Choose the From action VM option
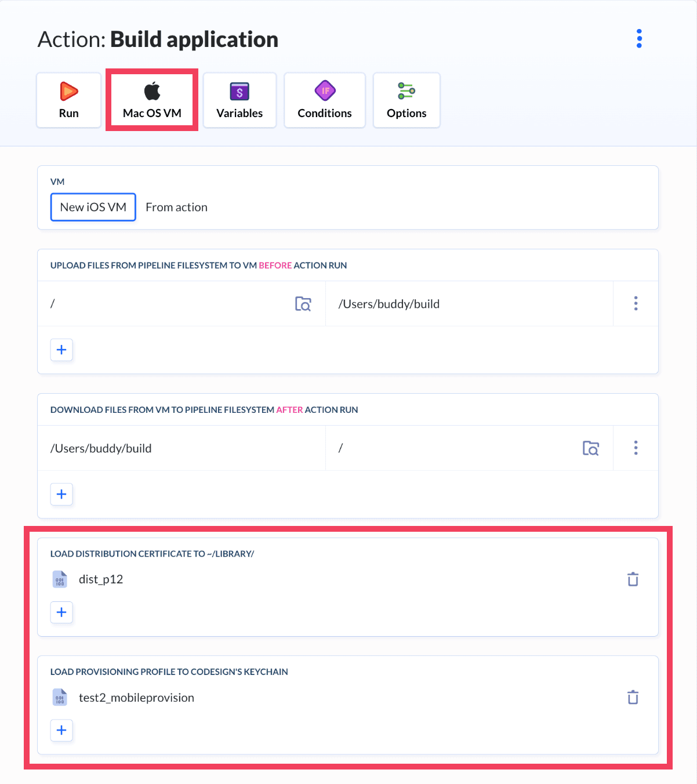 pos(176,207)
